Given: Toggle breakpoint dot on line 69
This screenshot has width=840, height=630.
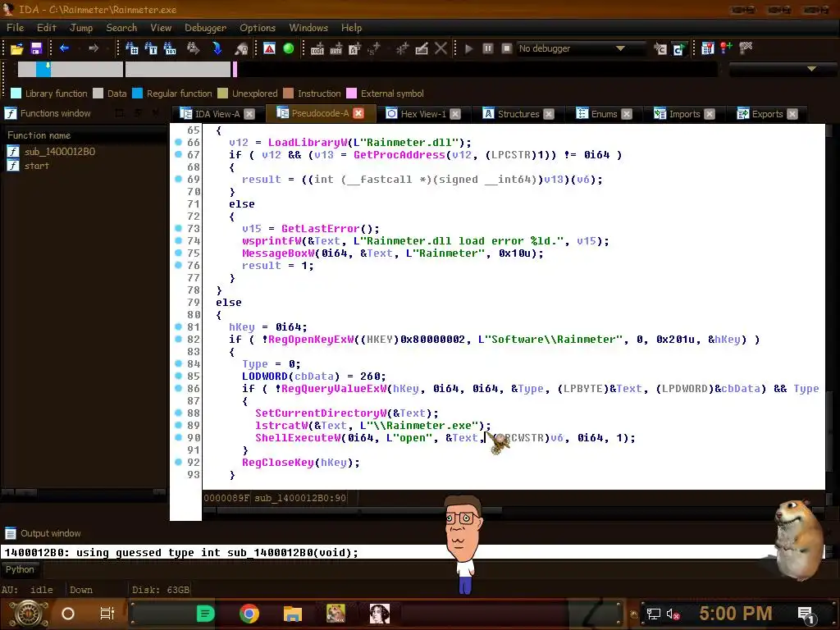Looking at the screenshot, I should click(178, 179).
